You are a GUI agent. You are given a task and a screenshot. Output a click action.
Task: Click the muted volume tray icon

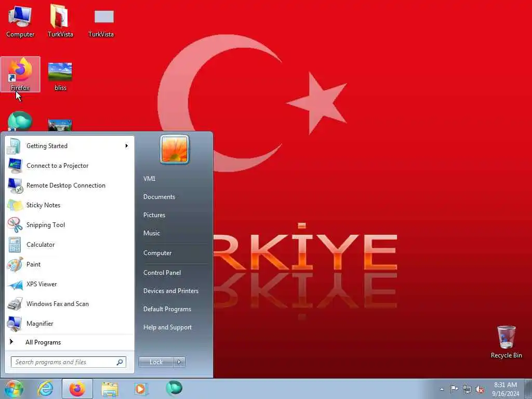coord(480,389)
